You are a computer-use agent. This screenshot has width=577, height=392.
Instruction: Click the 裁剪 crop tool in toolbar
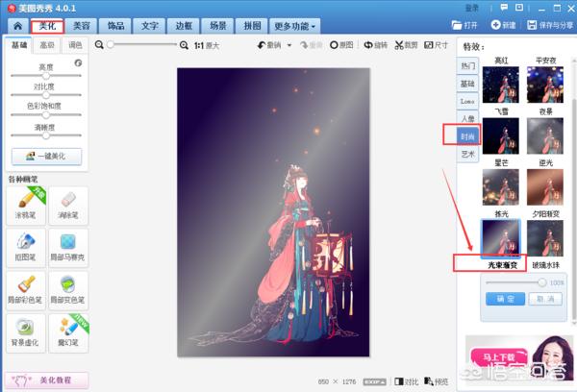click(x=404, y=45)
